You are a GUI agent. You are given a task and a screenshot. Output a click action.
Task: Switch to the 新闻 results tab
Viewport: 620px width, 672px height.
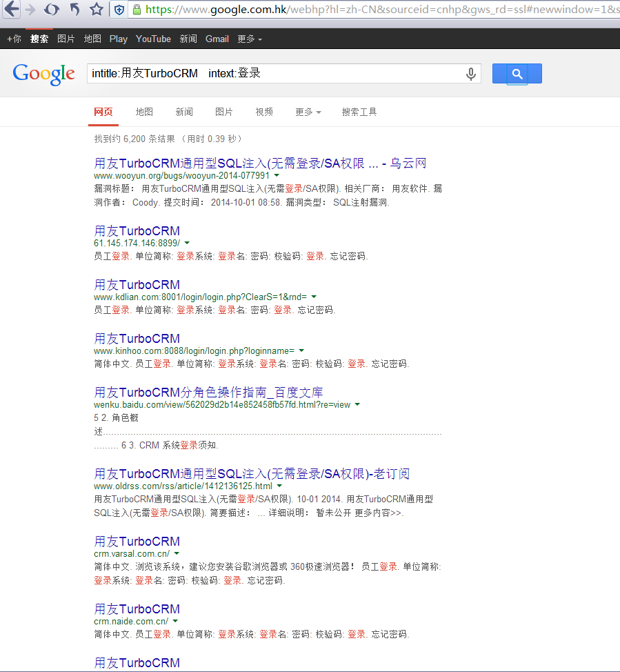[184, 112]
